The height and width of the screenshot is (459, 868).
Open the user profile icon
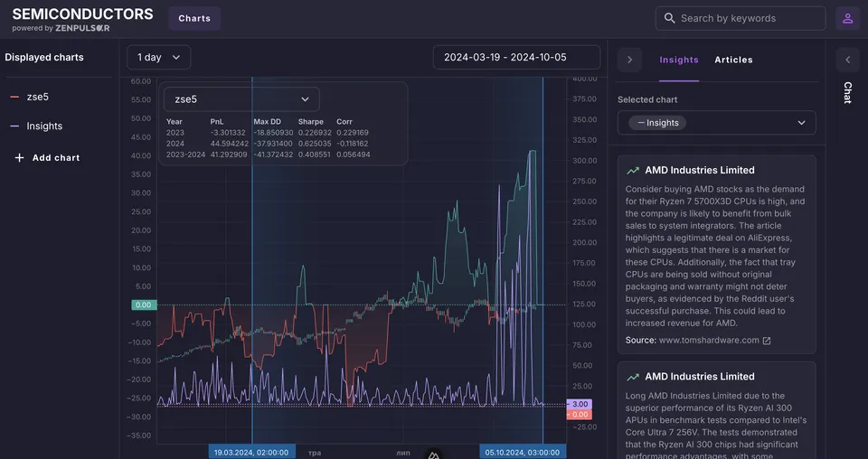847,18
